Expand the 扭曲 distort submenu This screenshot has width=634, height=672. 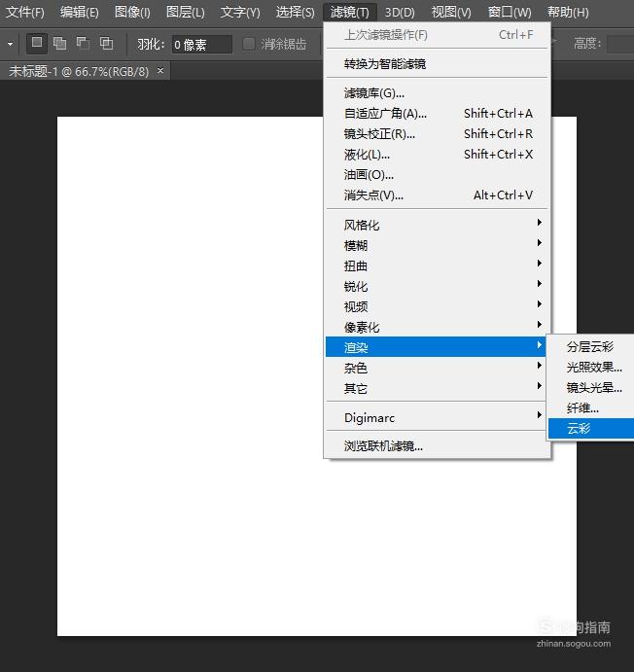tap(437, 265)
